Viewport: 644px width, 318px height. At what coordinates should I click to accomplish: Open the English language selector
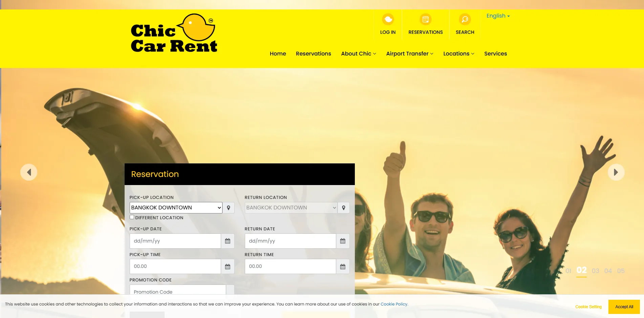pyautogui.click(x=498, y=16)
